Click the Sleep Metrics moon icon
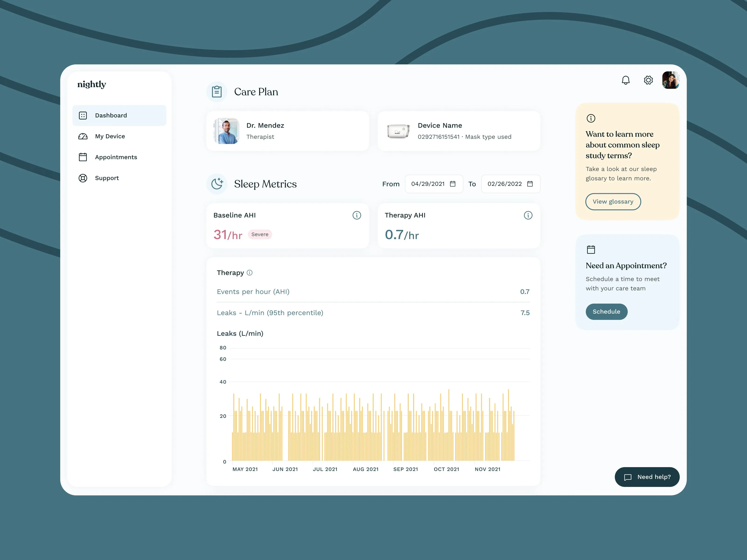The image size is (747, 560). click(217, 184)
